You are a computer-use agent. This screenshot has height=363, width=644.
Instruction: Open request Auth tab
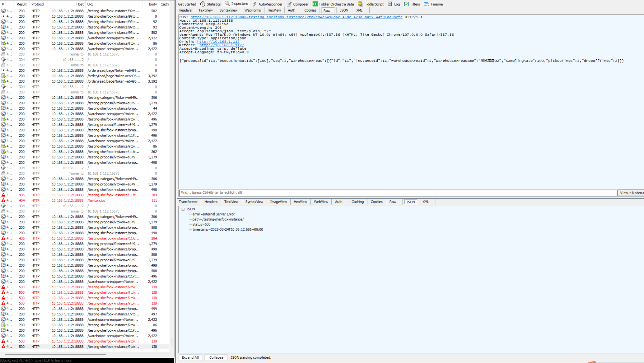coord(291,10)
